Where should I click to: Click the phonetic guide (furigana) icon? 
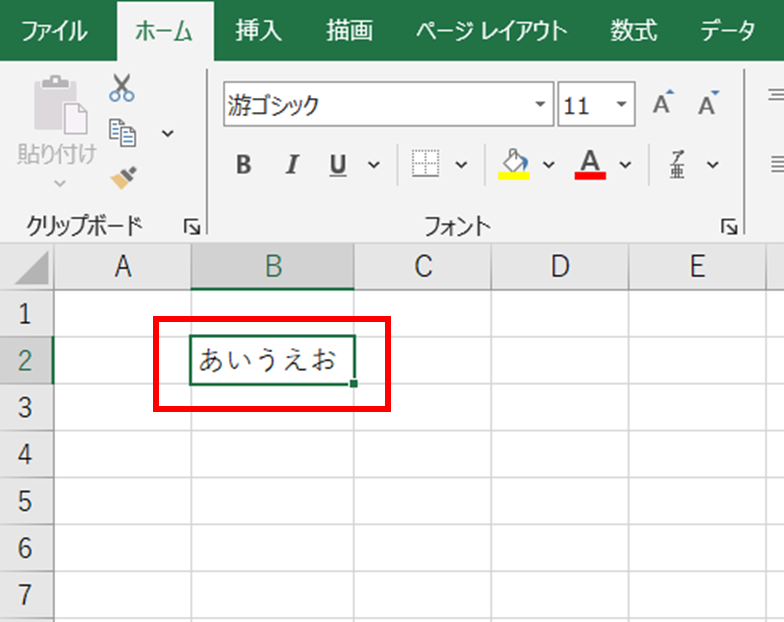click(678, 164)
